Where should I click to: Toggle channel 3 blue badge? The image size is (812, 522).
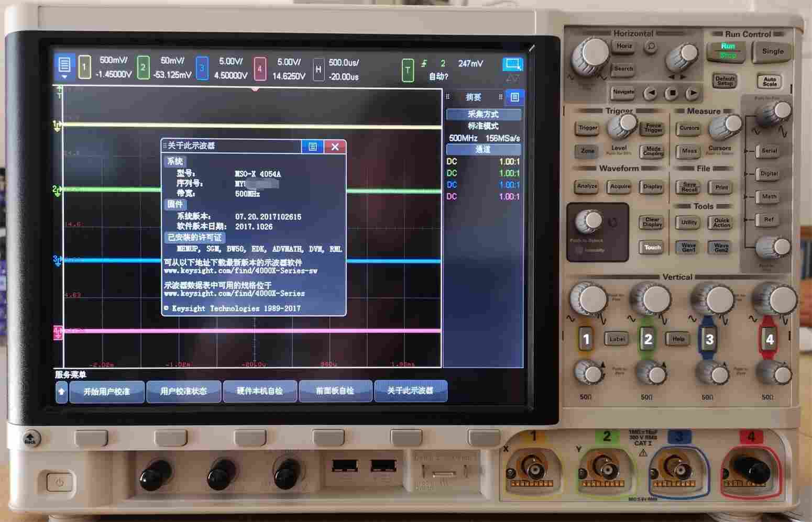202,69
